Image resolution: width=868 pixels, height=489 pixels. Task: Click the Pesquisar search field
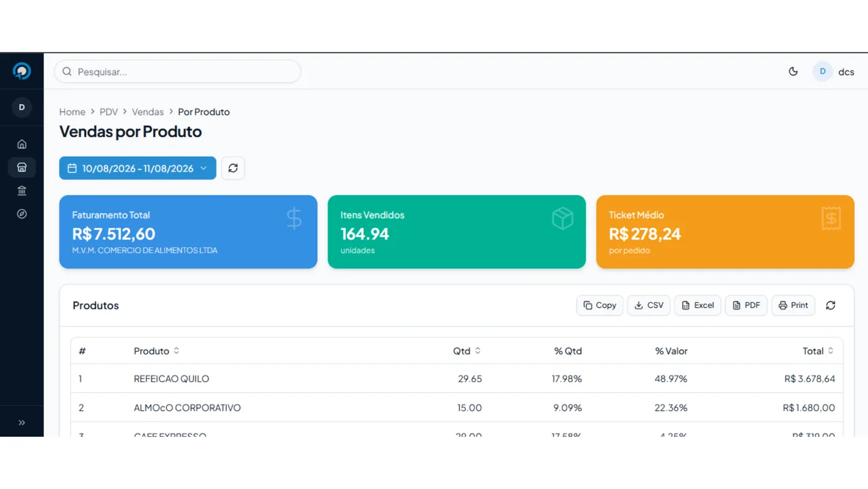(x=178, y=71)
